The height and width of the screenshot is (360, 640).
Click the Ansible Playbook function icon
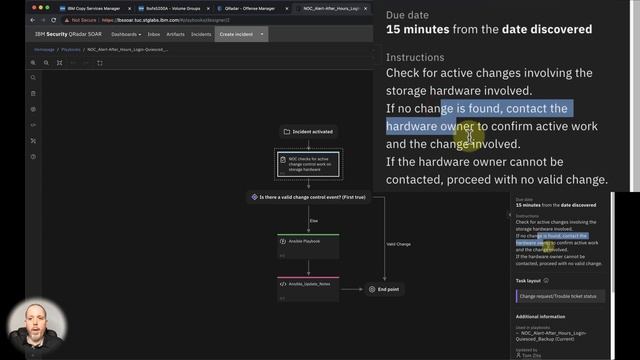pyautogui.click(x=283, y=241)
